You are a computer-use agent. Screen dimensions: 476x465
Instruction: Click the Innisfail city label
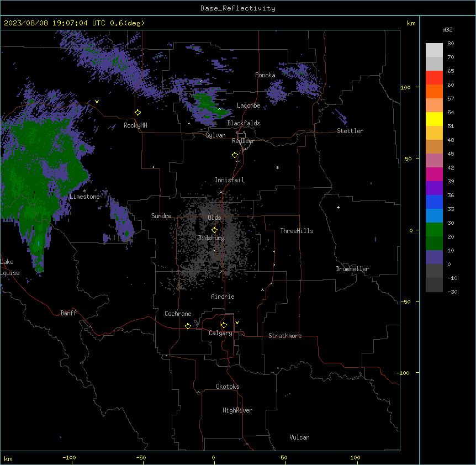click(229, 180)
